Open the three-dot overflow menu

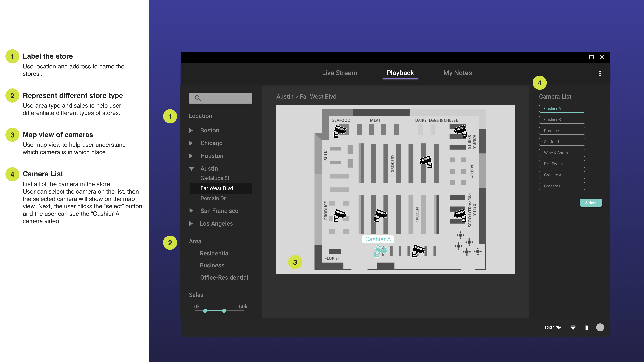click(600, 73)
